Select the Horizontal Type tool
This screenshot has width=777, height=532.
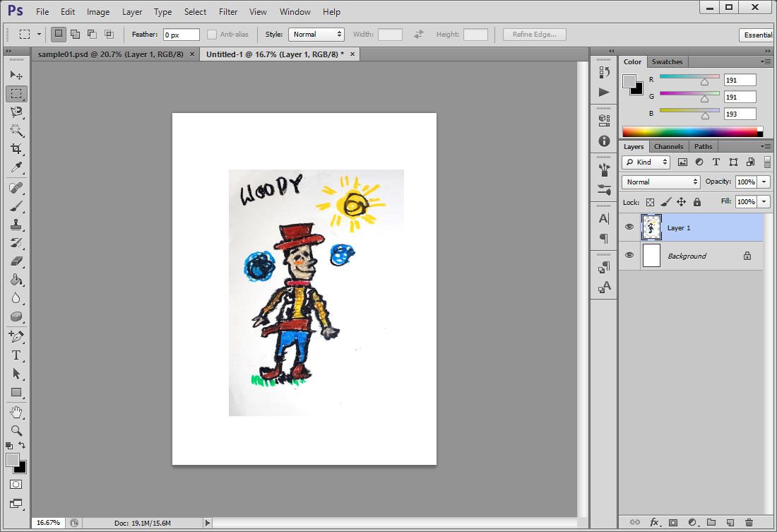[x=16, y=355]
